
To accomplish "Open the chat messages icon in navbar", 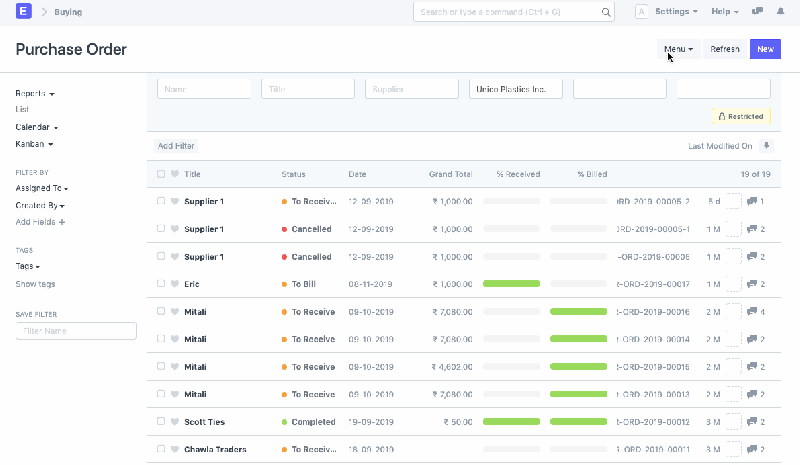I will [757, 11].
